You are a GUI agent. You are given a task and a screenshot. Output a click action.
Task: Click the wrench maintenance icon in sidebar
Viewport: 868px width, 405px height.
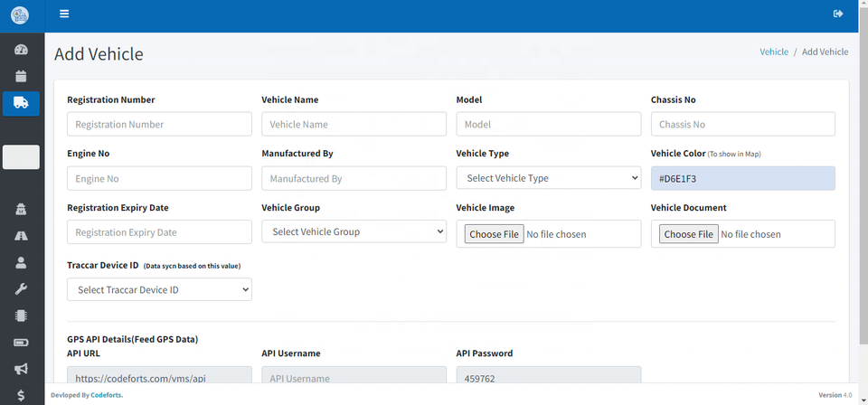(21, 289)
